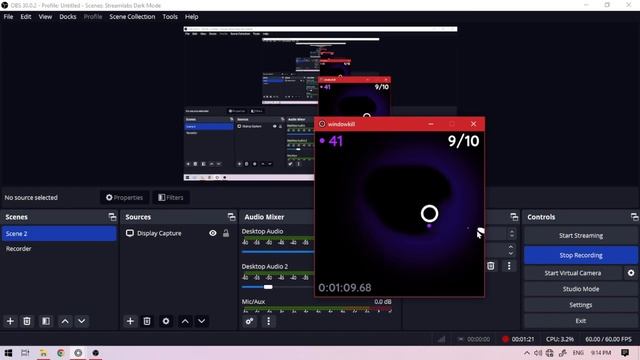Pop out the Scene Transitions dock
The width and height of the screenshot is (640, 360).
(x=514, y=217)
